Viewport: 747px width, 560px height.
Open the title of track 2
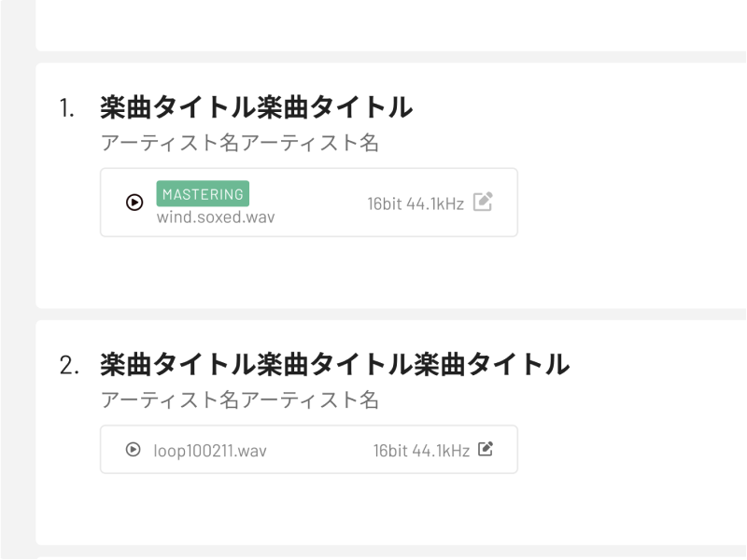[334, 363]
